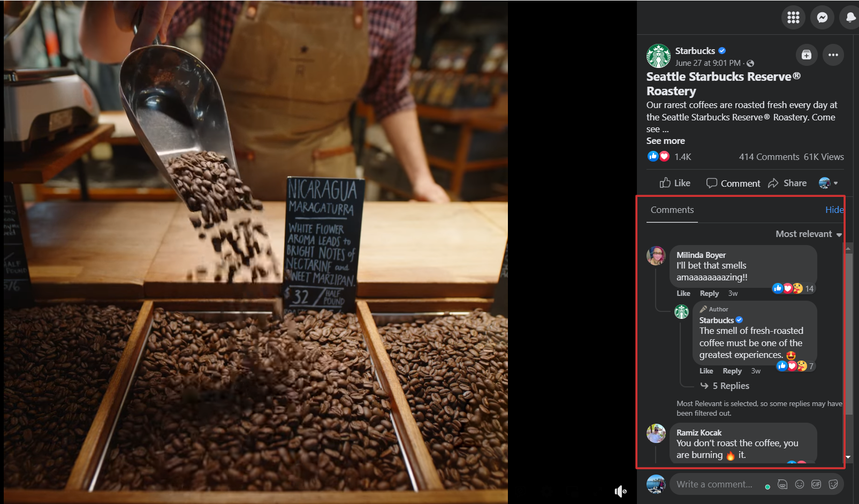Like the Starbucks video post
This screenshot has width=859, height=504.
tap(675, 183)
